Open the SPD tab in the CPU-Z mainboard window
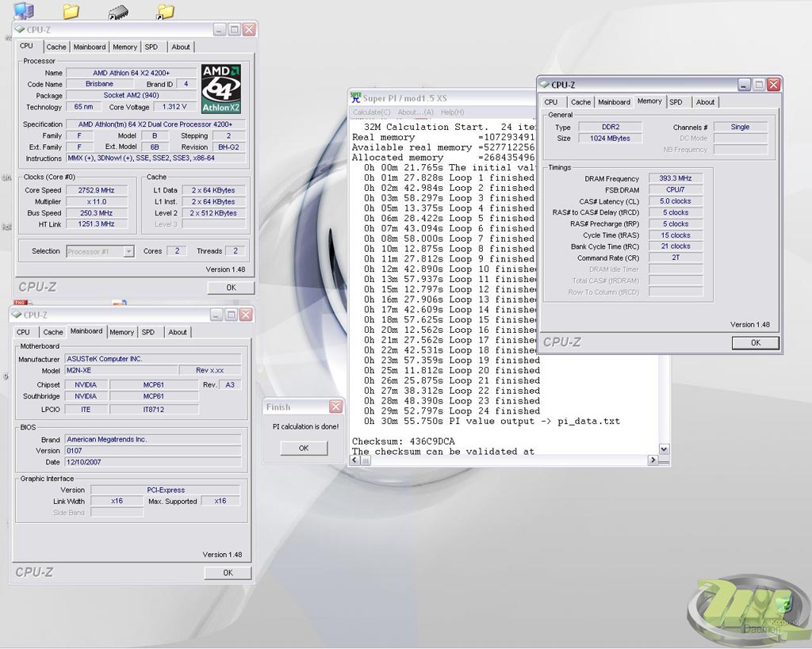The width and height of the screenshot is (812, 649). click(x=148, y=332)
